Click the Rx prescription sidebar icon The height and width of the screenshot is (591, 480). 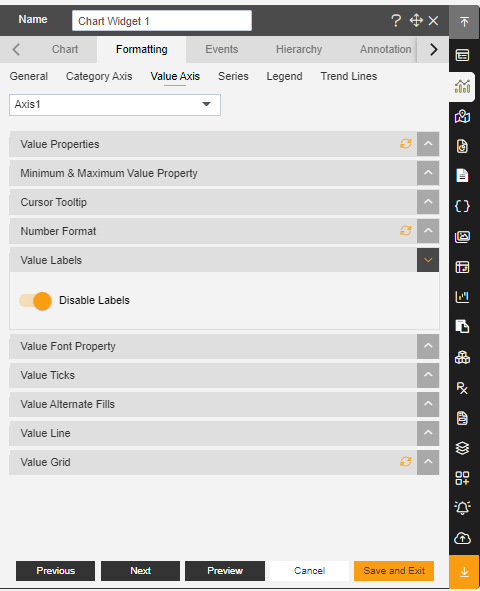coord(462,388)
